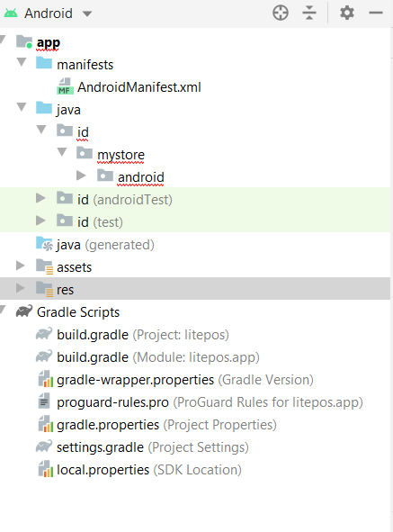Open gradle-wrapper.properties file

click(185, 380)
